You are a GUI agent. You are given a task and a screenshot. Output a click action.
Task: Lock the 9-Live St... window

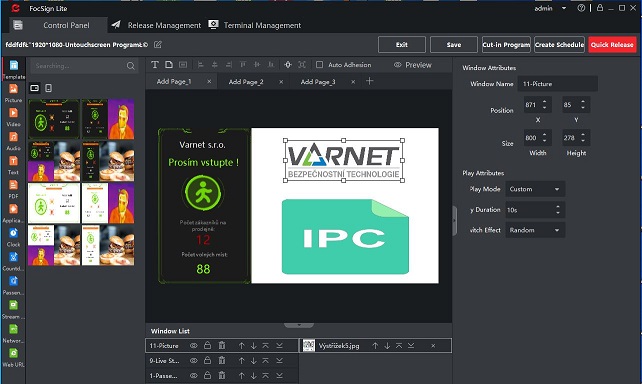208,361
